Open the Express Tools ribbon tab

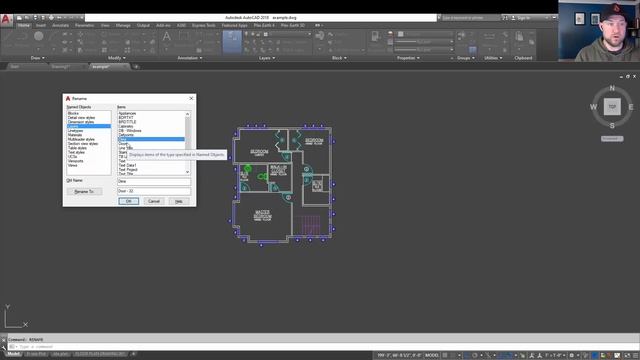[x=204, y=25]
